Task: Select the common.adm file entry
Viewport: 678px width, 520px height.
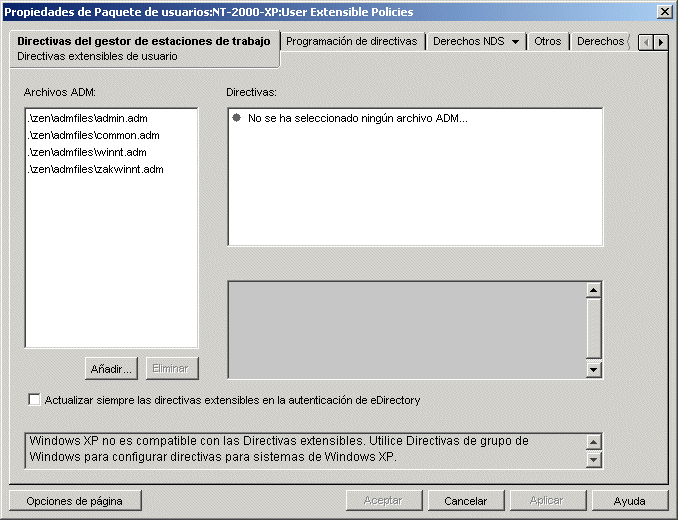Action: [x=94, y=135]
